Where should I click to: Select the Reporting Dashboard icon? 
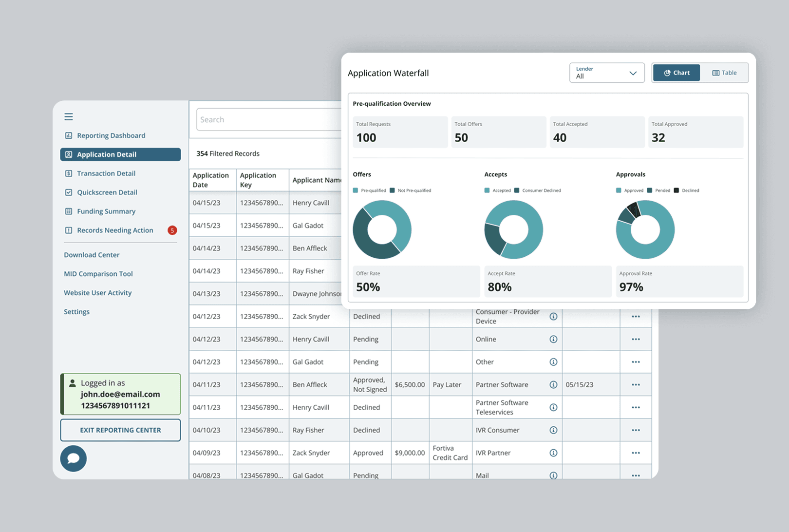(x=68, y=135)
